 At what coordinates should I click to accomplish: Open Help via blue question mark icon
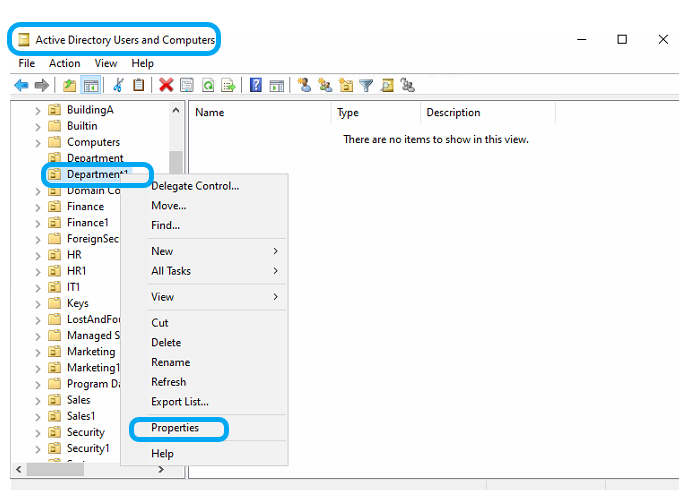(256, 85)
